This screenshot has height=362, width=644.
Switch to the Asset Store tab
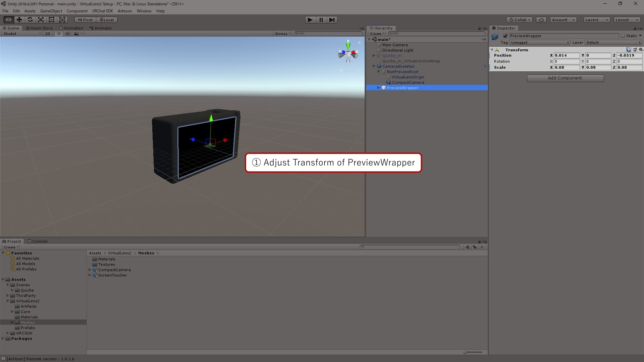point(39,28)
